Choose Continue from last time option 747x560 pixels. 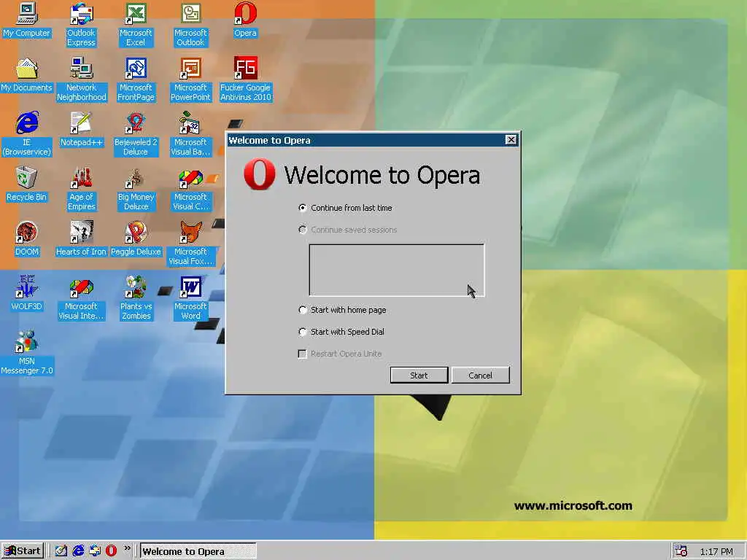click(345, 208)
